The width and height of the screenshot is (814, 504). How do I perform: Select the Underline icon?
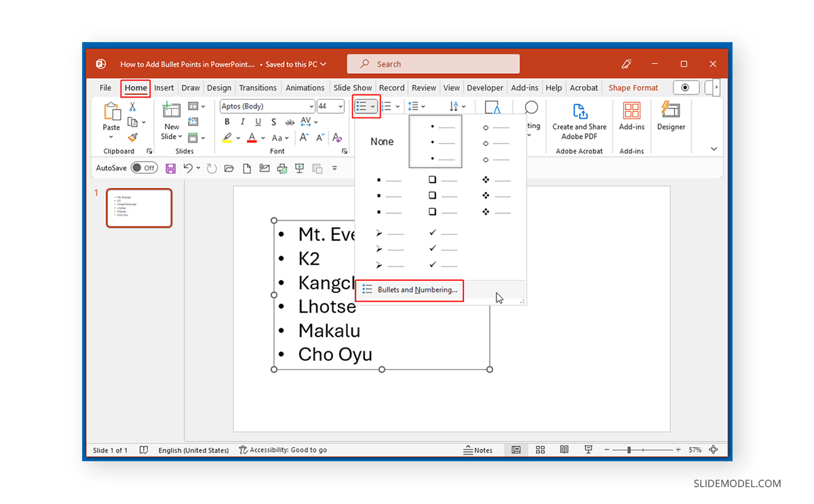tap(258, 121)
